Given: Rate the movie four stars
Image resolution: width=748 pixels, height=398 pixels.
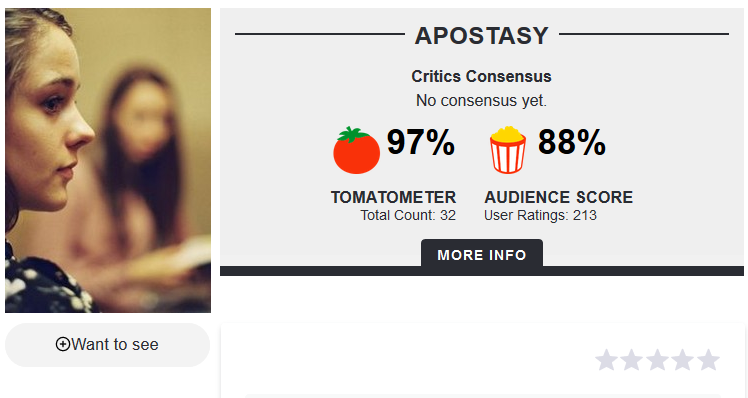Looking at the screenshot, I should click(683, 360).
